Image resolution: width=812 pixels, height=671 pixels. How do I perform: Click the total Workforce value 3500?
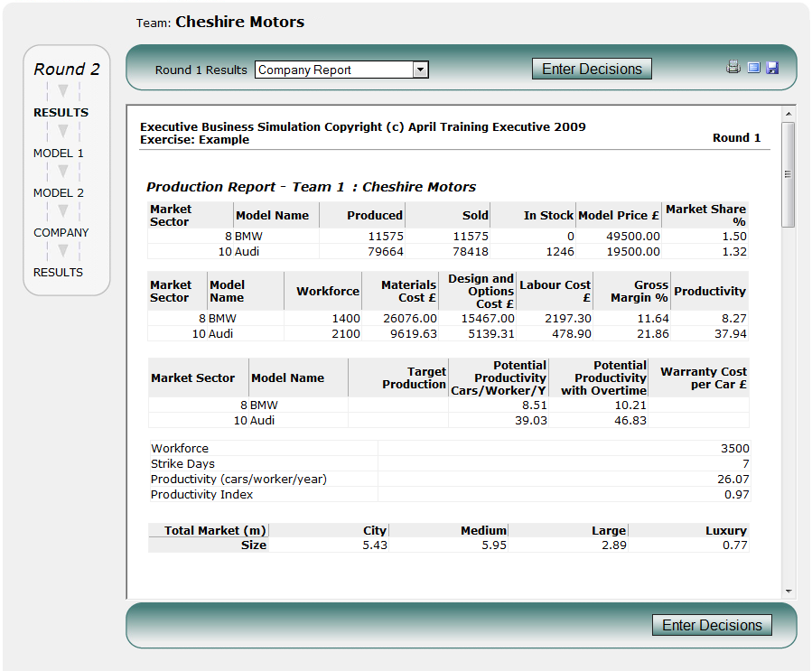point(735,448)
